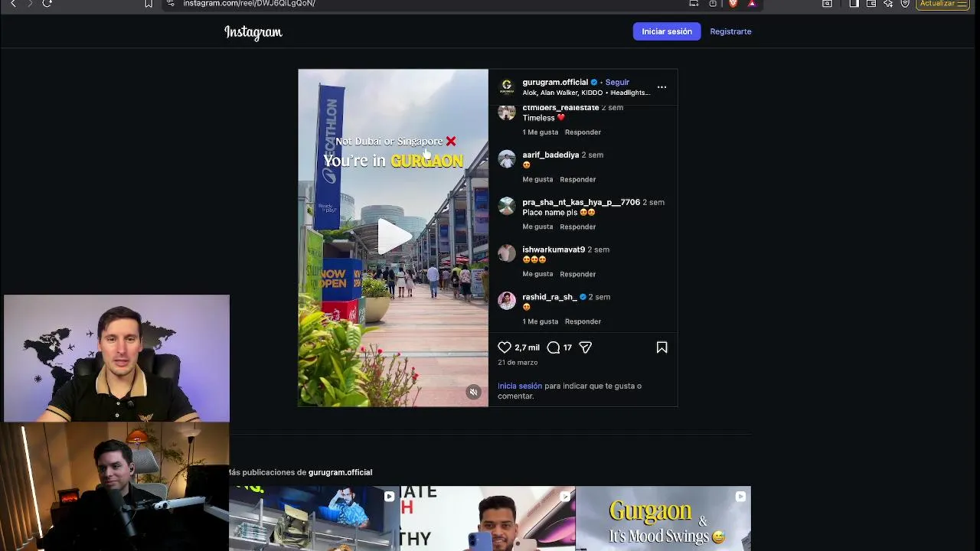The image size is (980, 551).
Task: Click the Instagram logo
Action: [x=253, y=32]
